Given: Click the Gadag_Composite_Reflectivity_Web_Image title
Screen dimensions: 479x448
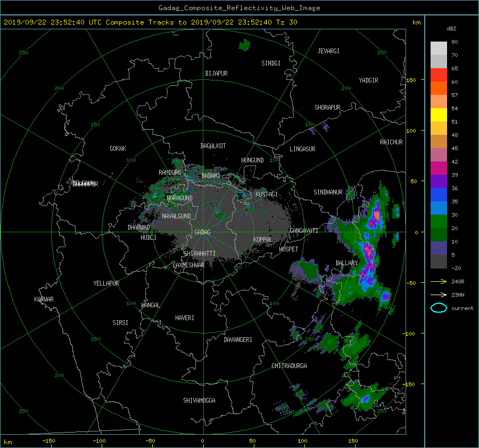Looking at the screenshot, I should 239,8.
